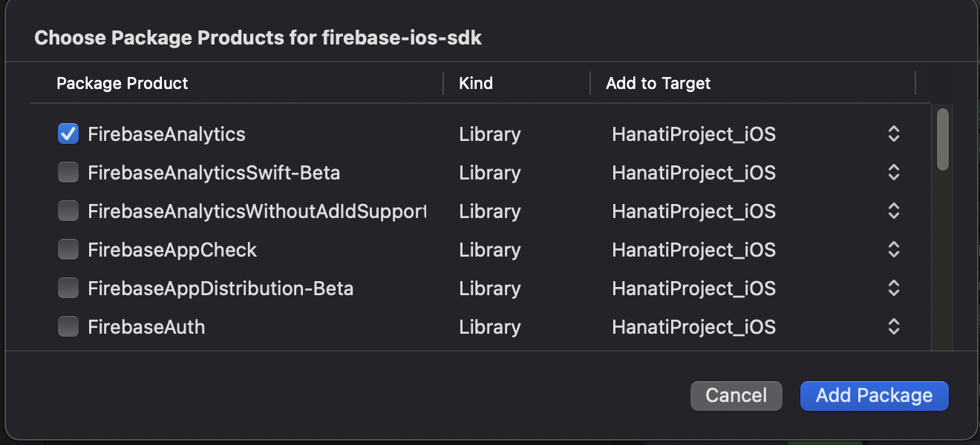Click the Add to Target column header
Screen dimensions: 980x445
(x=658, y=83)
